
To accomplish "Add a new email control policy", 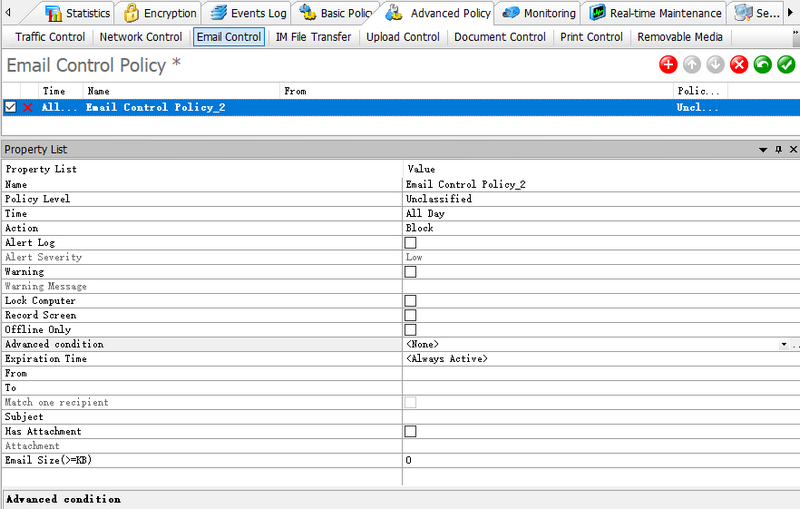I will tap(668, 65).
